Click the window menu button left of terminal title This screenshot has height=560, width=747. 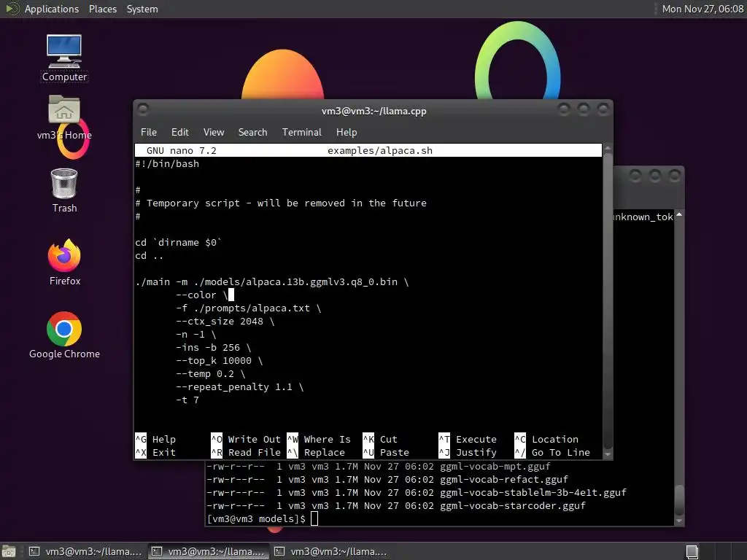coord(143,110)
